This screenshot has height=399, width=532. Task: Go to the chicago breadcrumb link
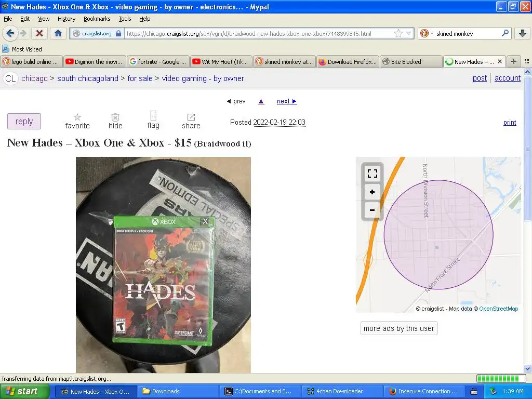point(35,78)
